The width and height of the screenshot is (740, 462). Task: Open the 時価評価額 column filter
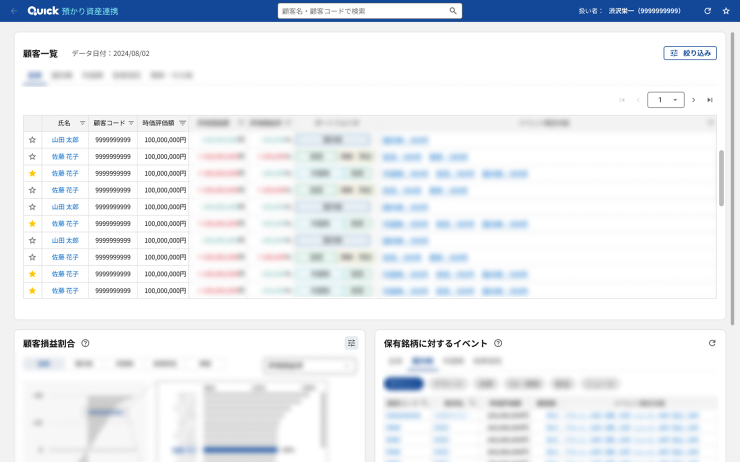coord(182,123)
